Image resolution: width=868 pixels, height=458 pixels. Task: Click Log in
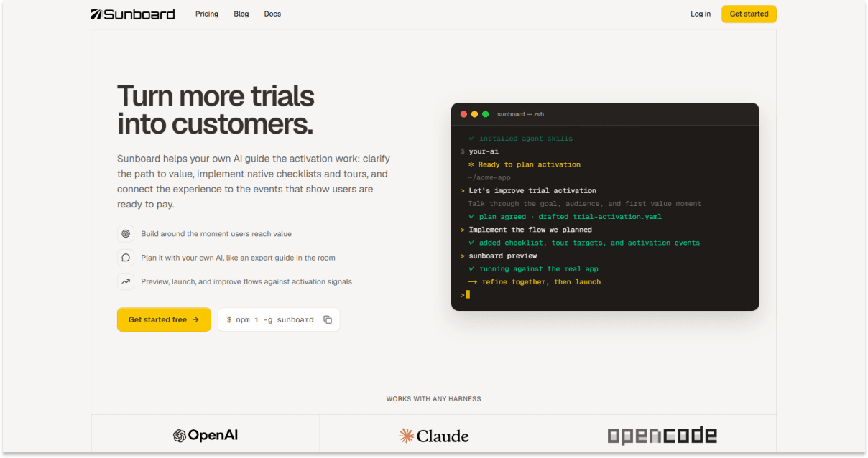click(701, 14)
